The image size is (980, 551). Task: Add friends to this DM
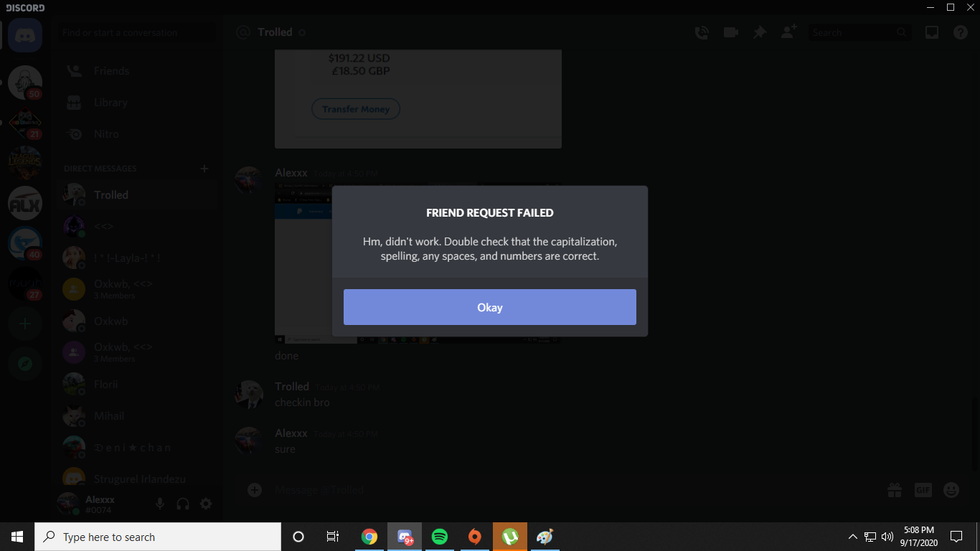(x=789, y=32)
